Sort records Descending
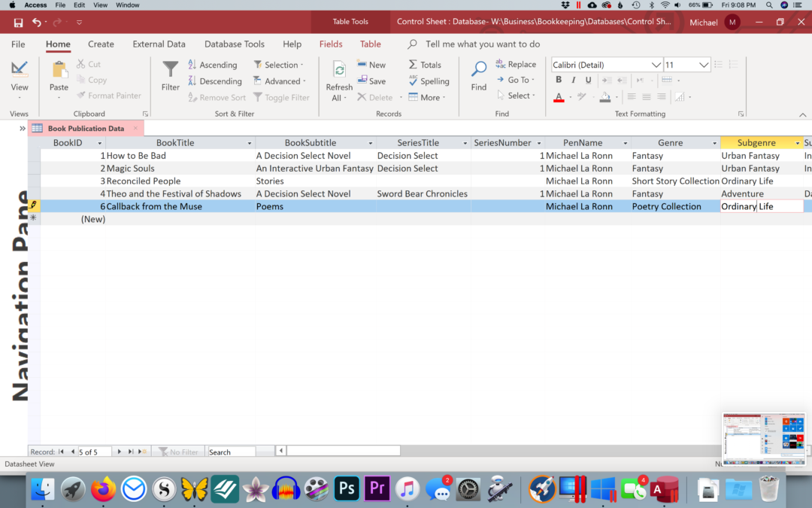This screenshot has width=812, height=508. (x=215, y=81)
